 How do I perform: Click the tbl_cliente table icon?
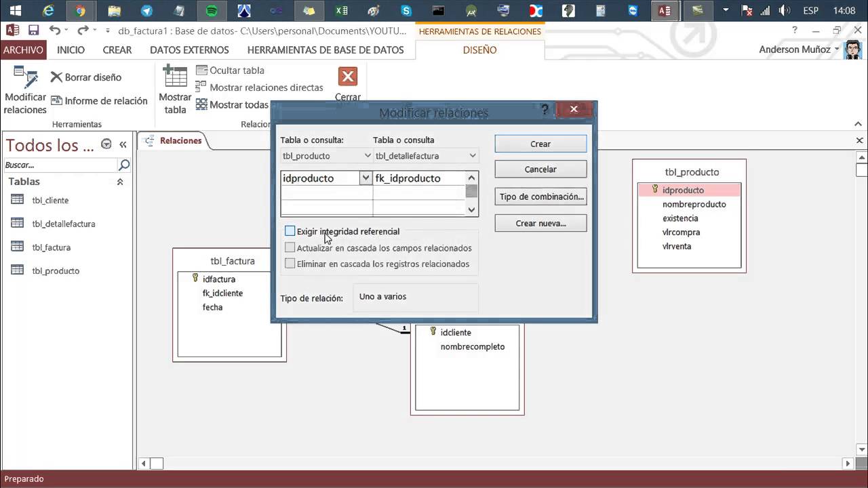point(18,200)
